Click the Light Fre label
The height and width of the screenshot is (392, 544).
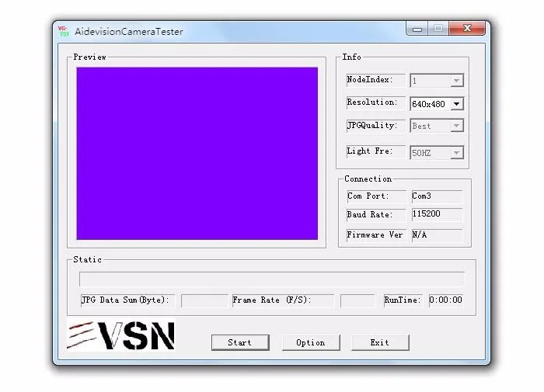375,151
